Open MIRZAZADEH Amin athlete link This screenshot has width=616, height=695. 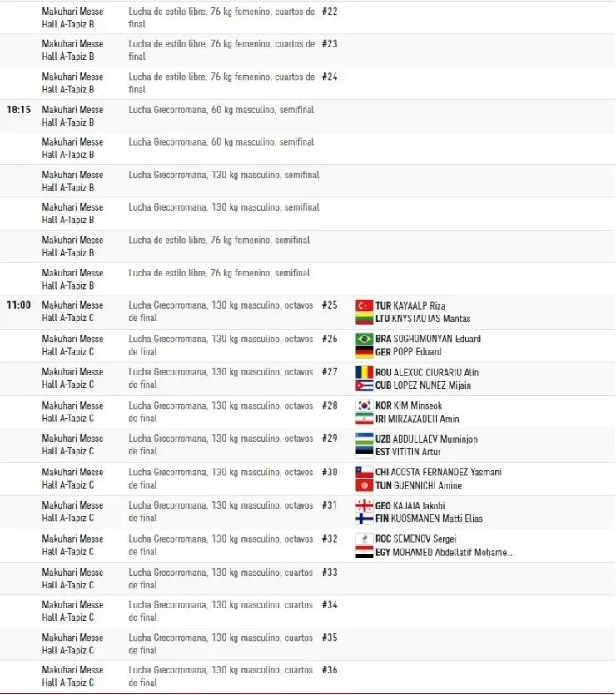tap(426, 419)
